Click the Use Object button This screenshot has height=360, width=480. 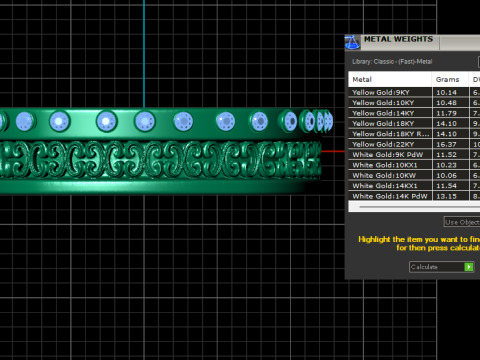pyautogui.click(x=462, y=222)
